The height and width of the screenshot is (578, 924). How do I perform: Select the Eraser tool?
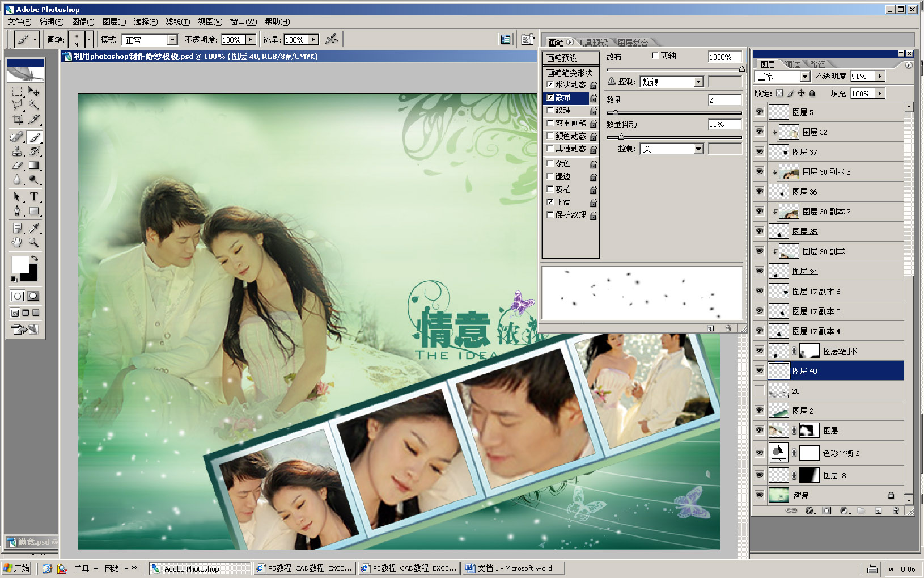(x=18, y=166)
